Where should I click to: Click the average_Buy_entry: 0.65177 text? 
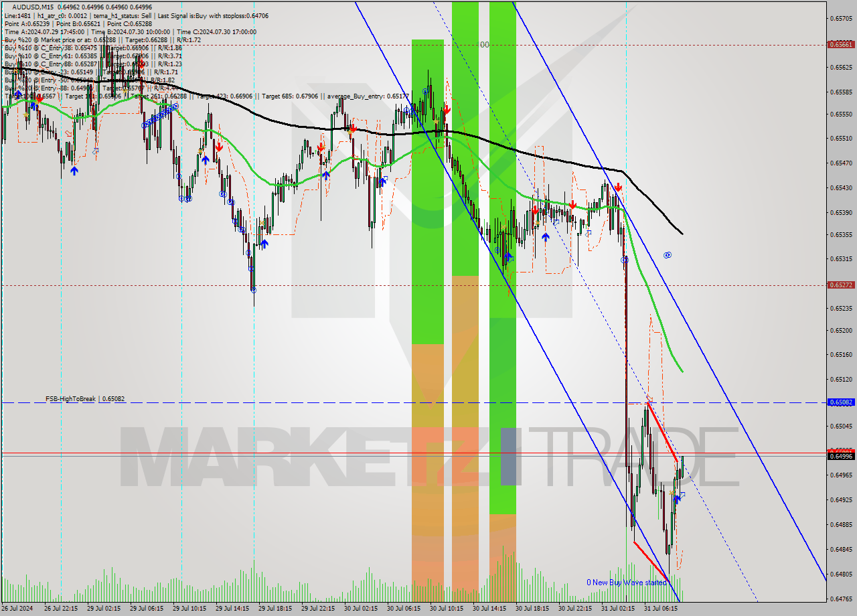click(x=368, y=96)
